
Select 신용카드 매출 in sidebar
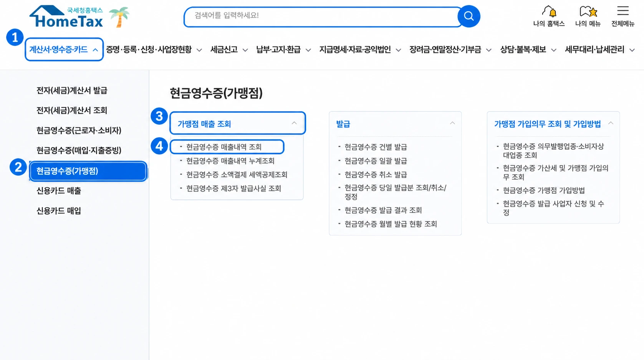click(x=59, y=191)
